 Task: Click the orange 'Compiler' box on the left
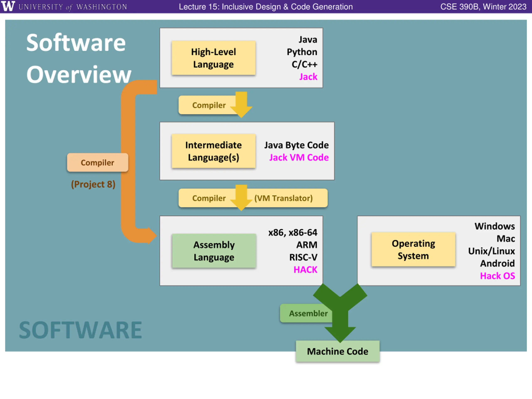(x=97, y=163)
